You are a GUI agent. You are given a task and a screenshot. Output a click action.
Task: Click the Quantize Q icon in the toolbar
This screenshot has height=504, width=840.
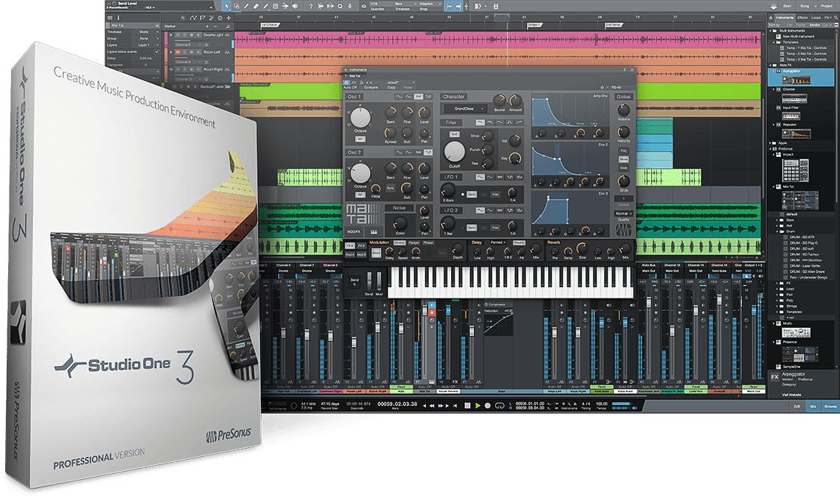click(340, 7)
